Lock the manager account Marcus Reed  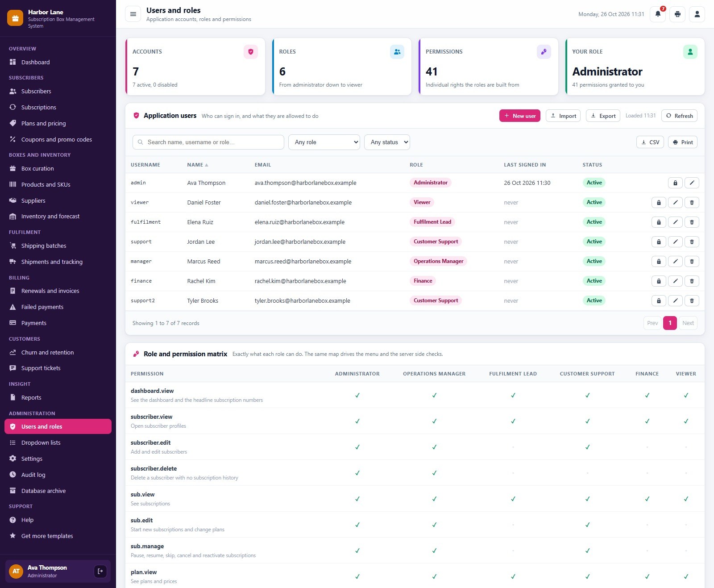click(x=659, y=261)
